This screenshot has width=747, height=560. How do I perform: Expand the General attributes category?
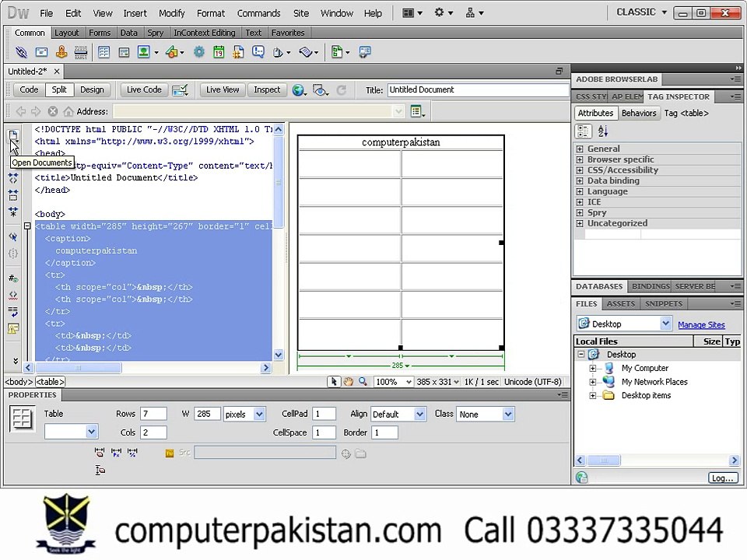(x=580, y=149)
